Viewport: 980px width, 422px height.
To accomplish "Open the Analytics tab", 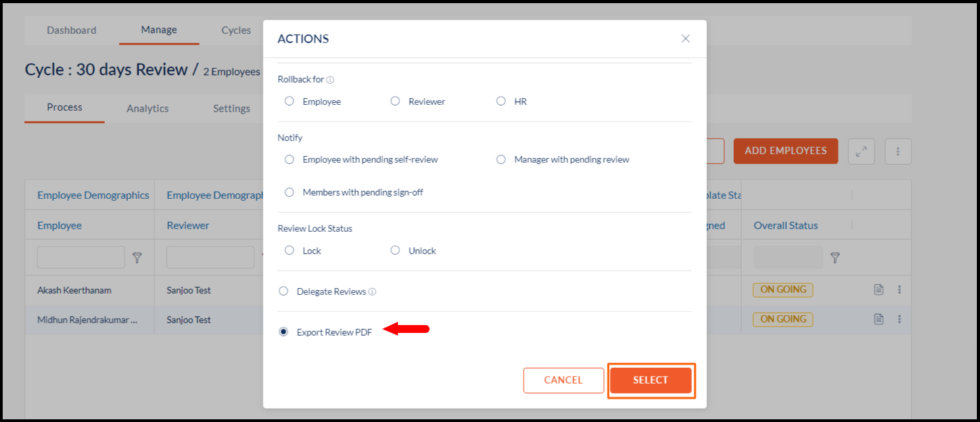I will tap(147, 108).
